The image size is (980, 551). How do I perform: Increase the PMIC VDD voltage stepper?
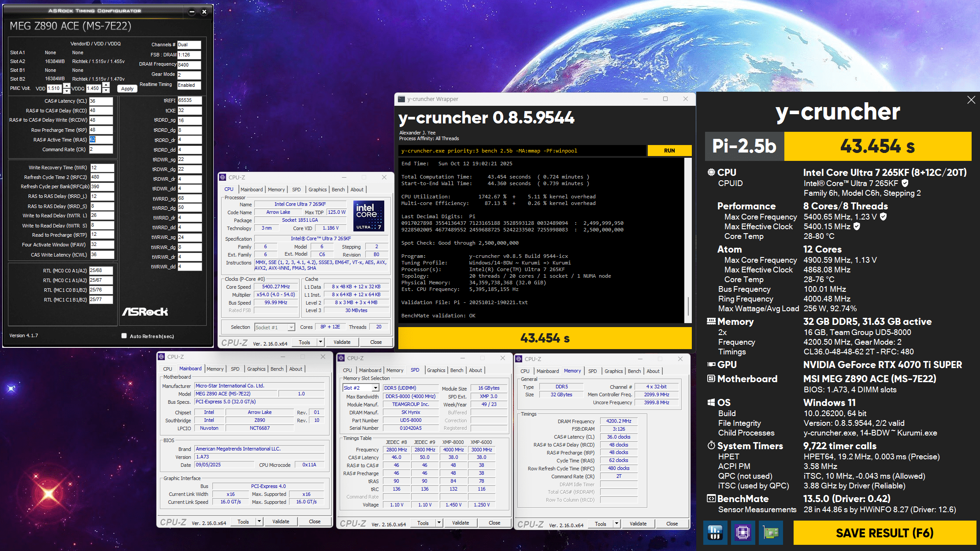pyautogui.click(x=67, y=86)
